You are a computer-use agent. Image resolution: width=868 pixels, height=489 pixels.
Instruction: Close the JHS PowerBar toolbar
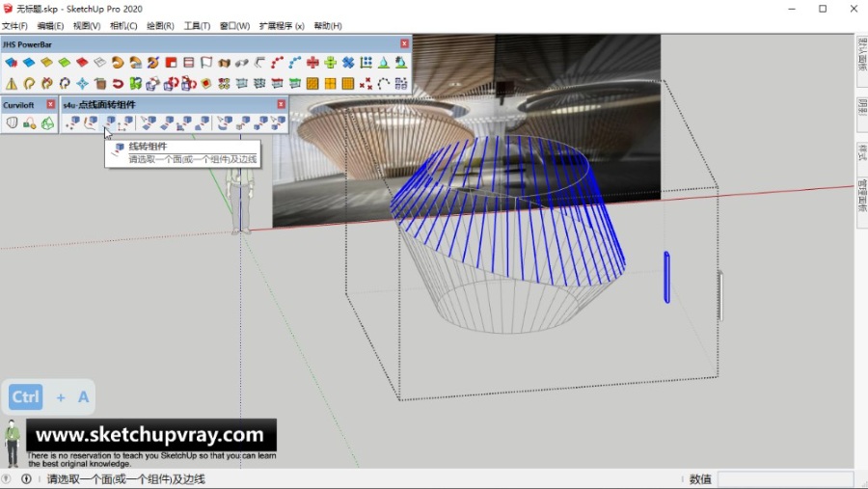[404, 43]
